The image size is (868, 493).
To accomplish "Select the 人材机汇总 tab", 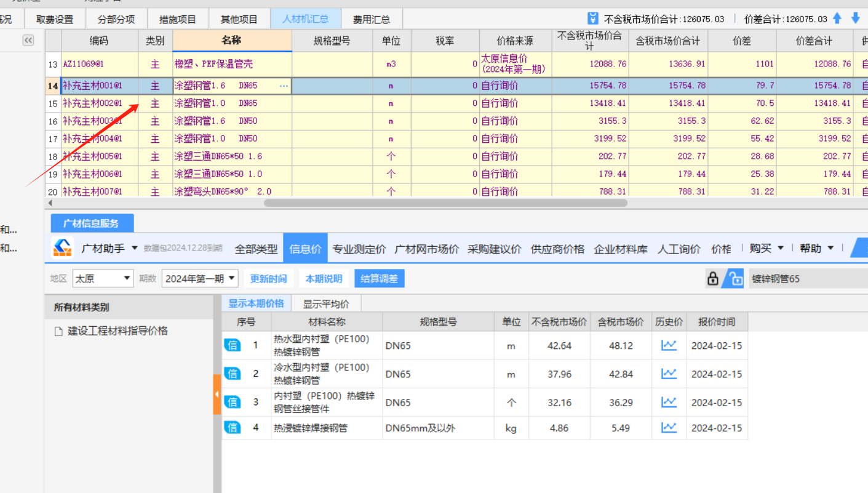I will (x=305, y=19).
